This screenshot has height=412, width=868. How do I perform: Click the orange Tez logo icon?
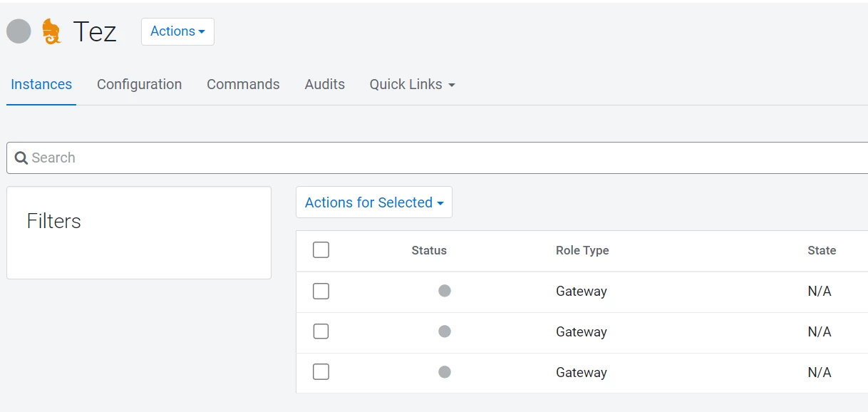[51, 31]
